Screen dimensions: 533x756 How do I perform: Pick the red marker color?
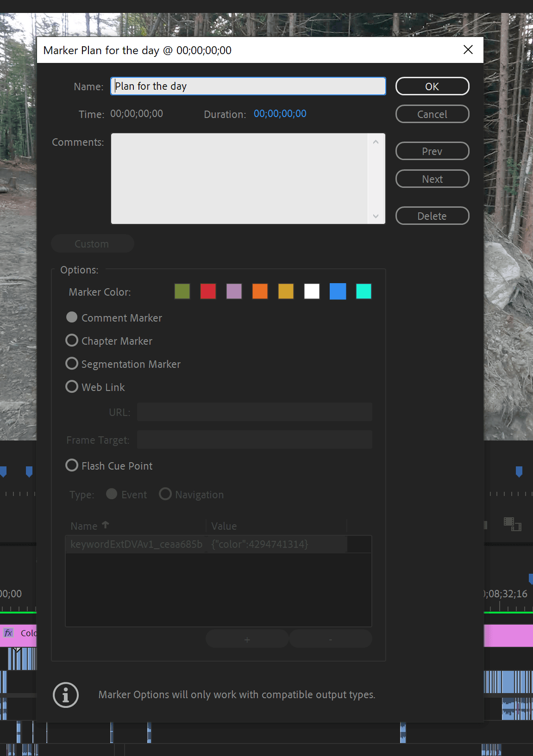pyautogui.click(x=208, y=291)
